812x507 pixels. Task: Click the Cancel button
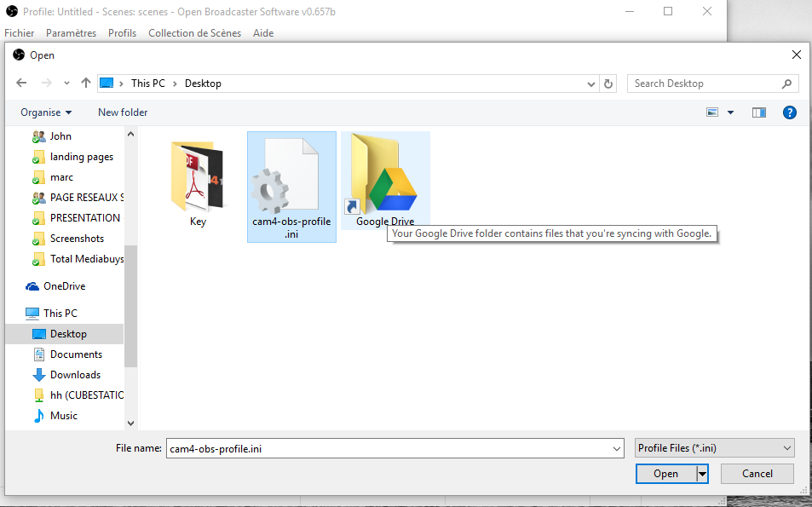[757, 474]
